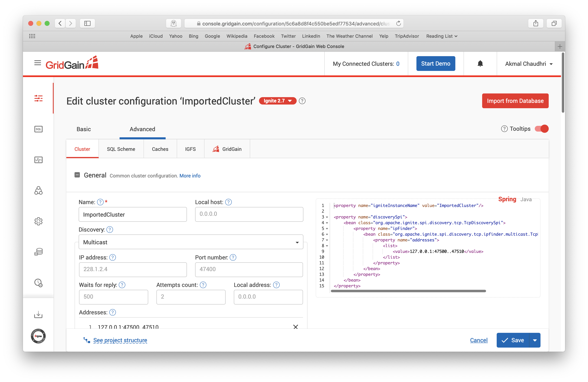Click the download/export icon

click(39, 315)
